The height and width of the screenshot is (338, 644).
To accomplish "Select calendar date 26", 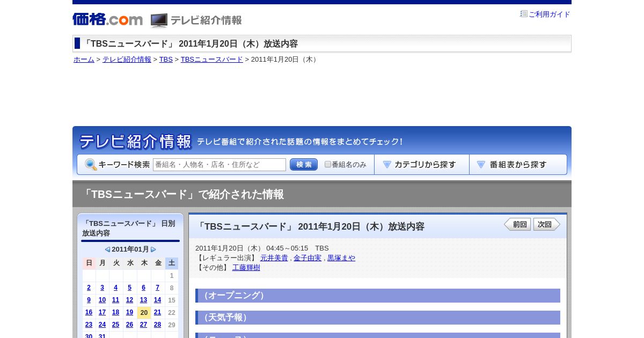I will [129, 325].
